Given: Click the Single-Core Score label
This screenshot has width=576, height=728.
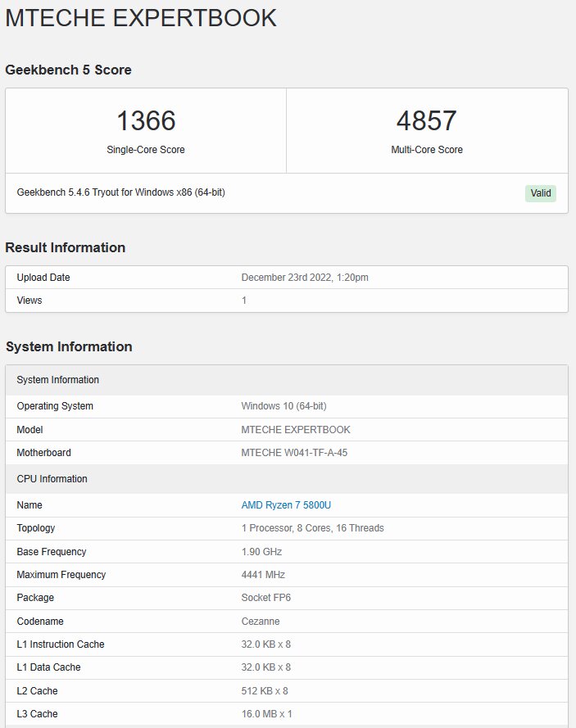Looking at the screenshot, I should click(x=146, y=150).
